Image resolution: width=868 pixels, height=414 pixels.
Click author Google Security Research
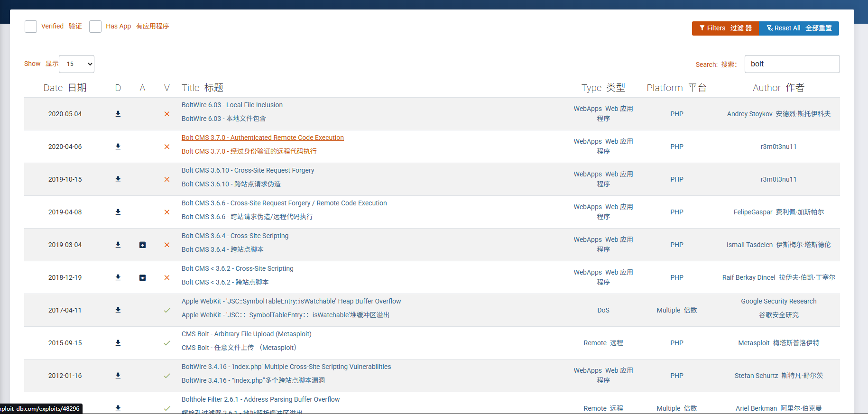[x=779, y=308]
